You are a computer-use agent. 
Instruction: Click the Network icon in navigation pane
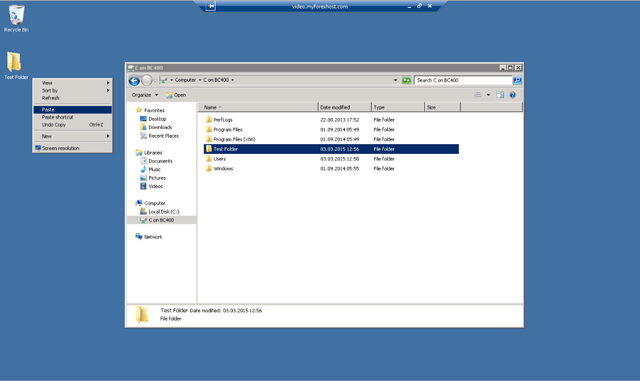pos(139,236)
